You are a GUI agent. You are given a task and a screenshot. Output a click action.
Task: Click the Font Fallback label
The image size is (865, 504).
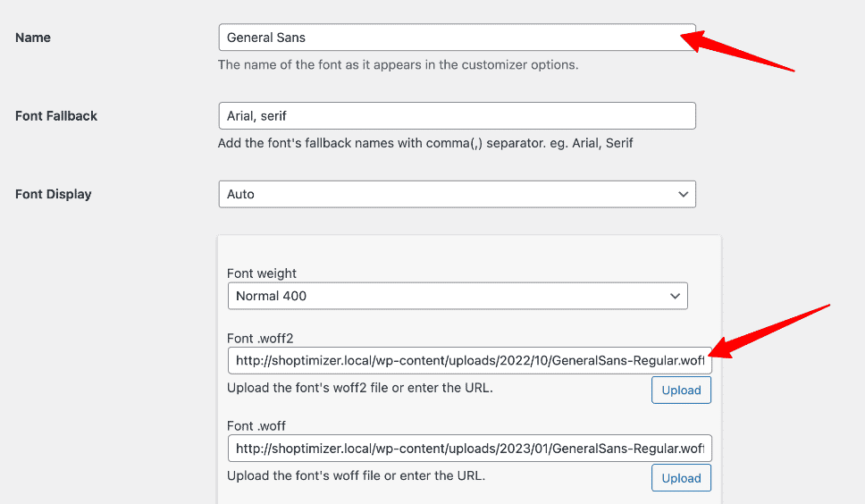click(56, 116)
